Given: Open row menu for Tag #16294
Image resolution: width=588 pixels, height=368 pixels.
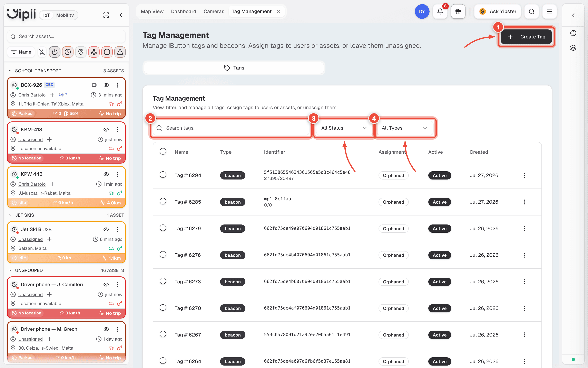Looking at the screenshot, I should 524,175.
